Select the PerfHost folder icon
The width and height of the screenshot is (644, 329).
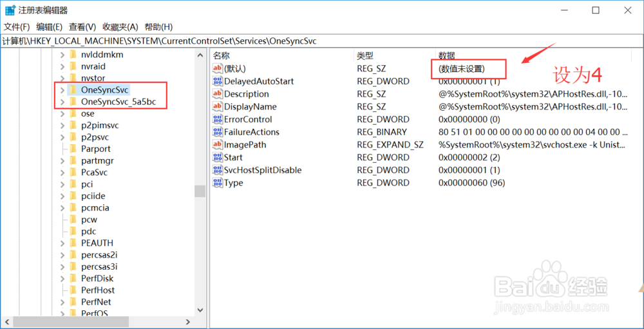[x=73, y=290]
